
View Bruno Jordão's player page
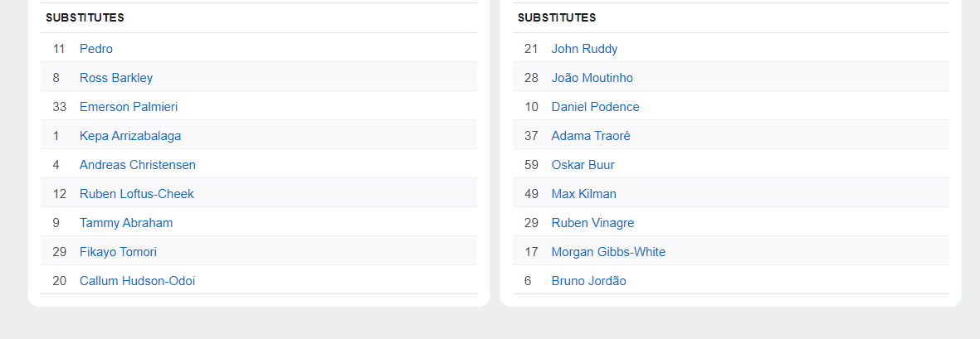tap(588, 281)
